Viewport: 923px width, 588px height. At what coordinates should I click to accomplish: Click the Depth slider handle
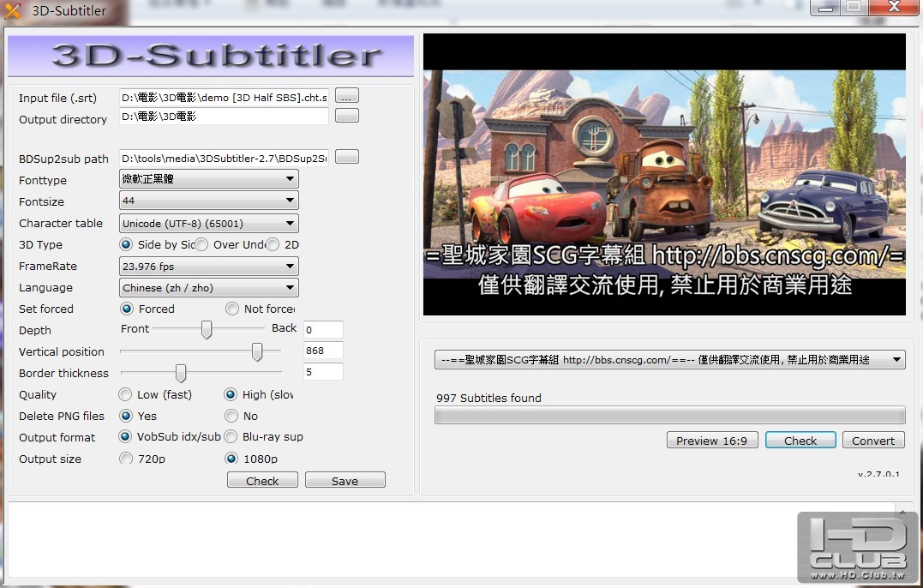[206, 330]
